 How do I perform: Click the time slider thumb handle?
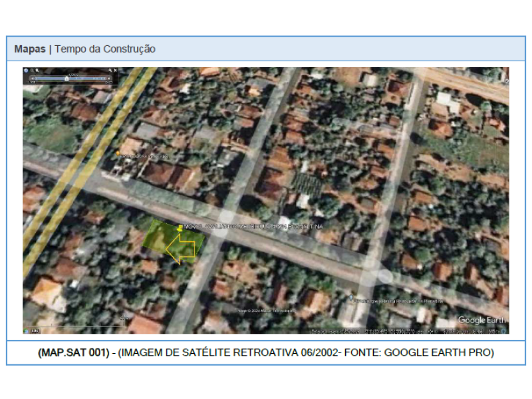pyautogui.click(x=66, y=78)
